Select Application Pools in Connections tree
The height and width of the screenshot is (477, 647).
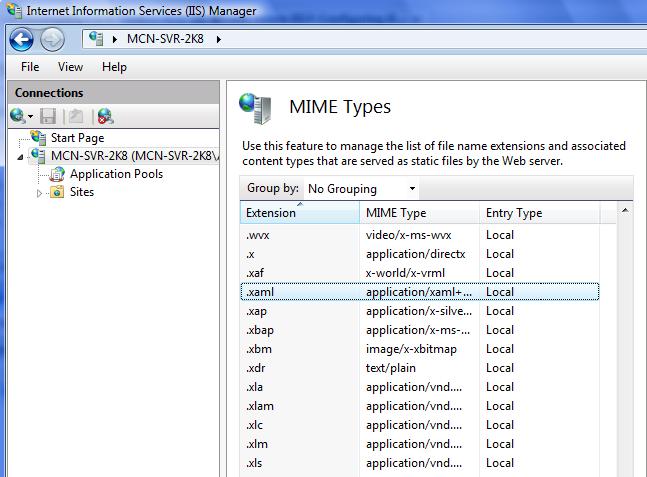tap(116, 174)
